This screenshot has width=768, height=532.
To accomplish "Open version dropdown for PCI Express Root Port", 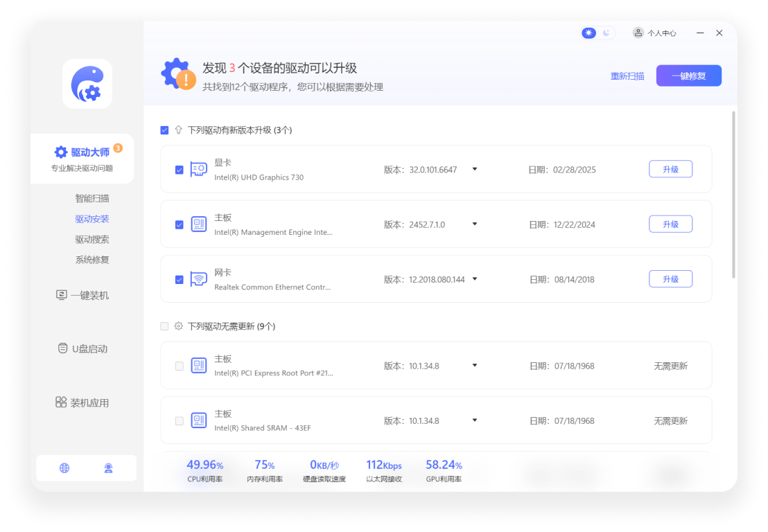I will 475,365.
